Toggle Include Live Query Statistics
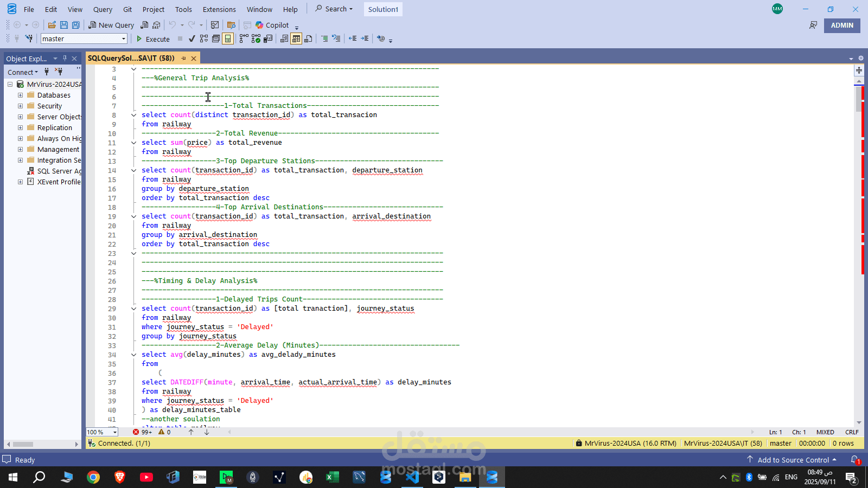This screenshot has width=868, height=488. pyautogui.click(x=256, y=38)
